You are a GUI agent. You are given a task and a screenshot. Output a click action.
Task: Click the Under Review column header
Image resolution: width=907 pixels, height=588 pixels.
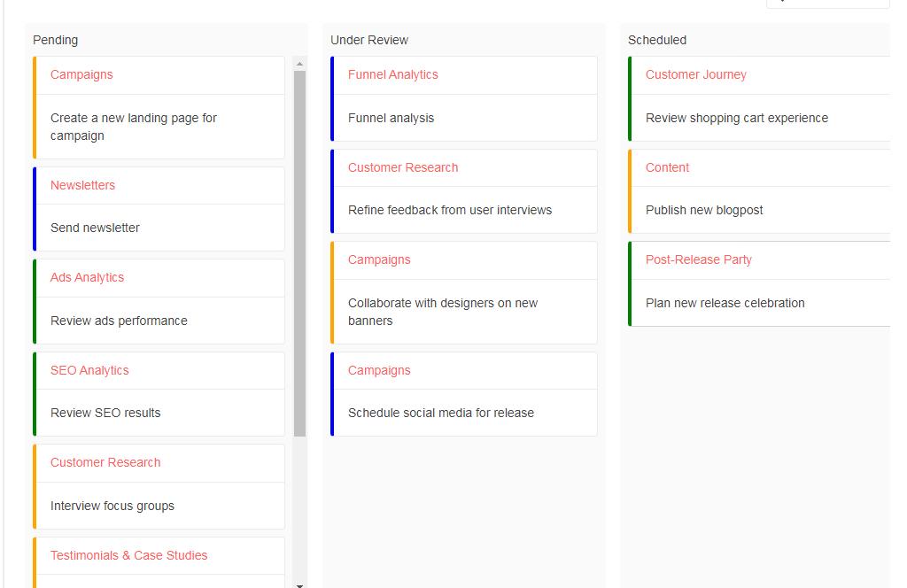coord(369,40)
